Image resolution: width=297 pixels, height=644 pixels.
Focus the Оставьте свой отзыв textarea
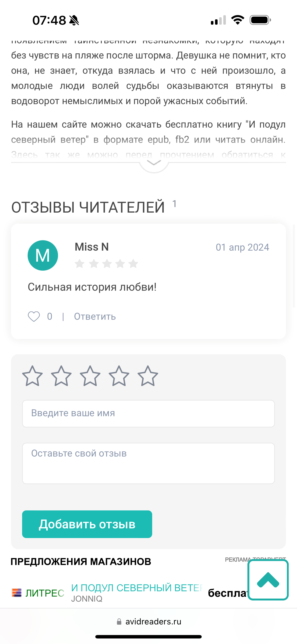pyautogui.click(x=148, y=463)
